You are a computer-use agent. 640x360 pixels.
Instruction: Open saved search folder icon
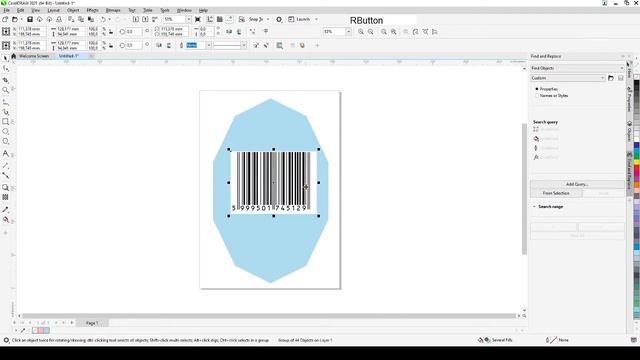[611, 78]
